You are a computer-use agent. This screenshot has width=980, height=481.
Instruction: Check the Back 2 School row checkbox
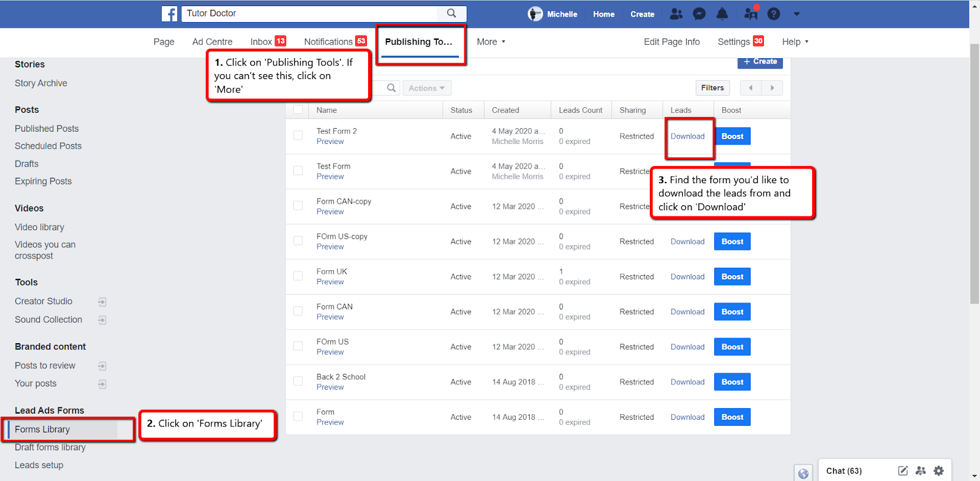pyautogui.click(x=298, y=381)
